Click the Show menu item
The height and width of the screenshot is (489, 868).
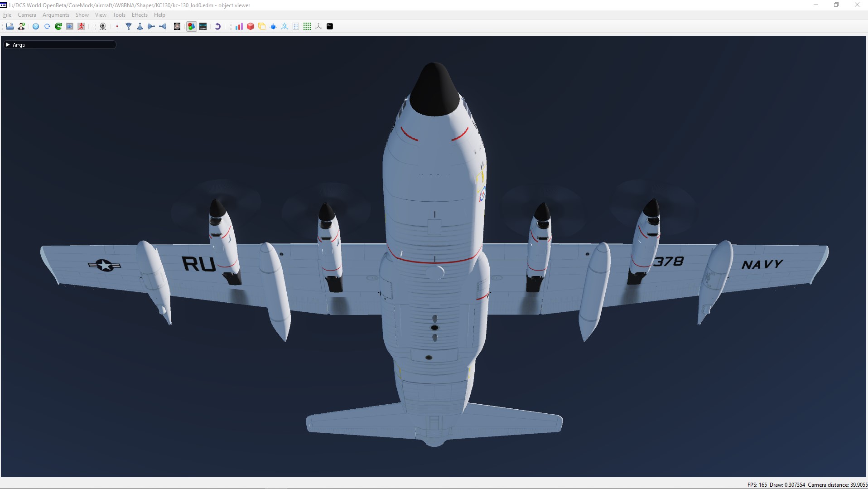point(82,15)
